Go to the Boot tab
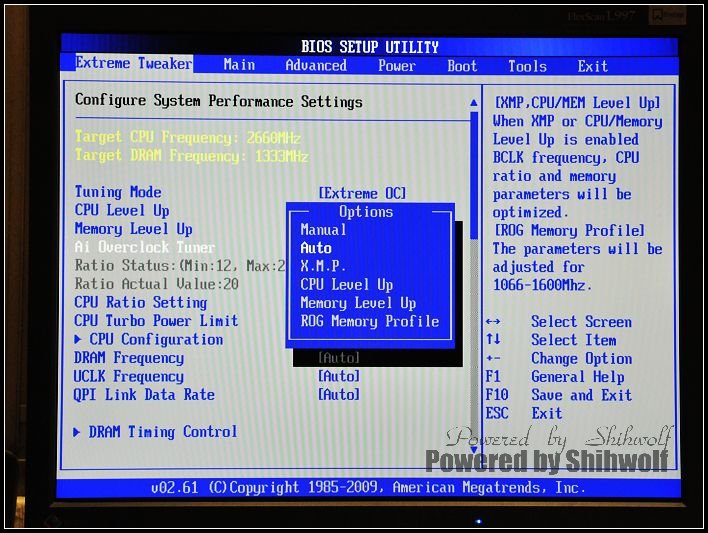 (462, 66)
